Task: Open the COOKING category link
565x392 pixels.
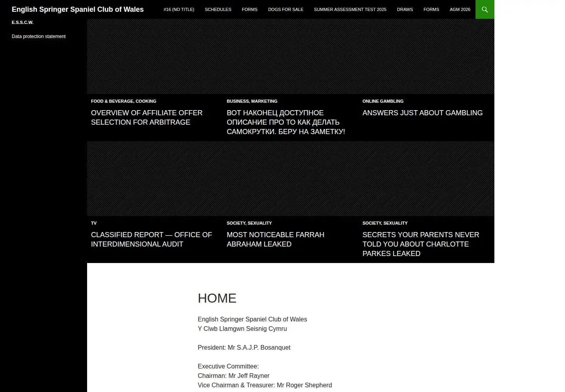Action: click(146, 101)
